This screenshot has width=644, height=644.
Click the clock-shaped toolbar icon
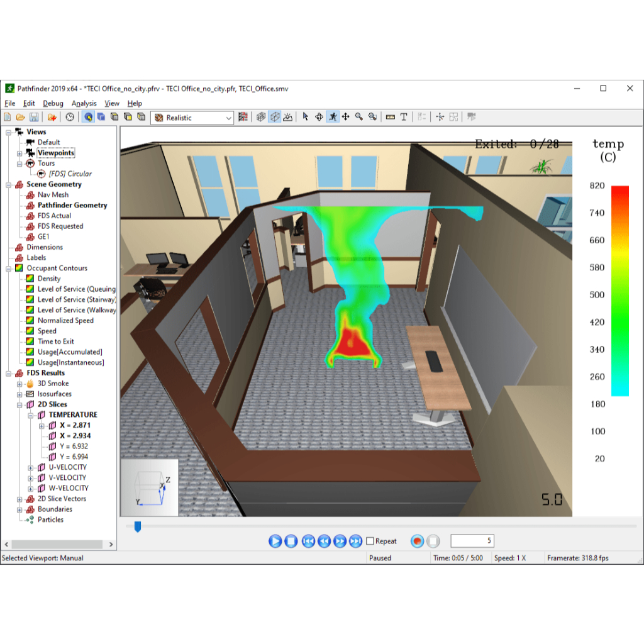(x=70, y=117)
